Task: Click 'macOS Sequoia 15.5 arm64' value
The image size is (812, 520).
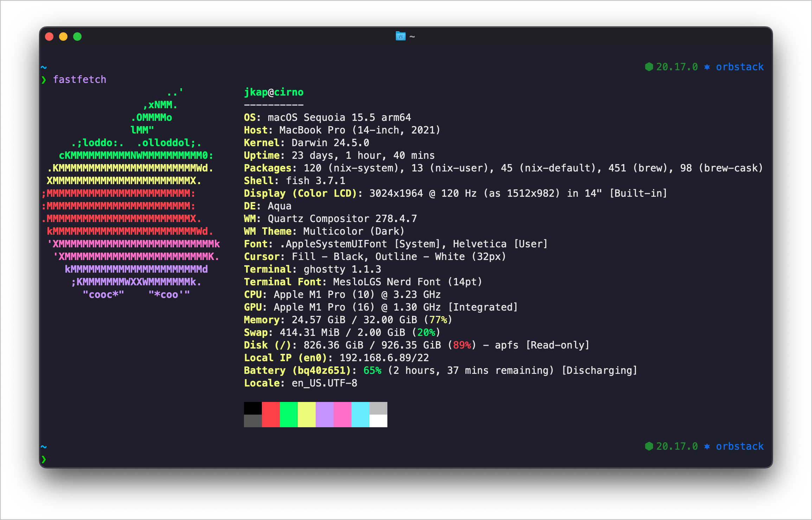Action: [339, 118]
